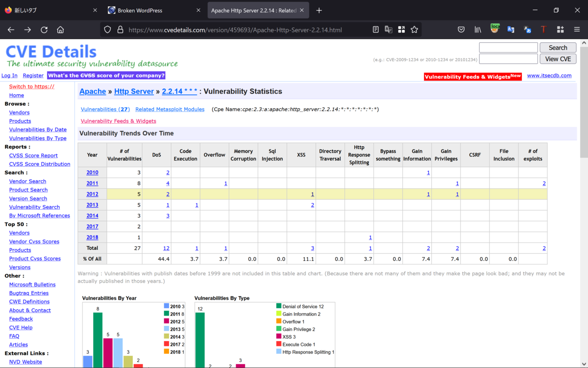Click the Search button
588x368 pixels.
click(558, 48)
